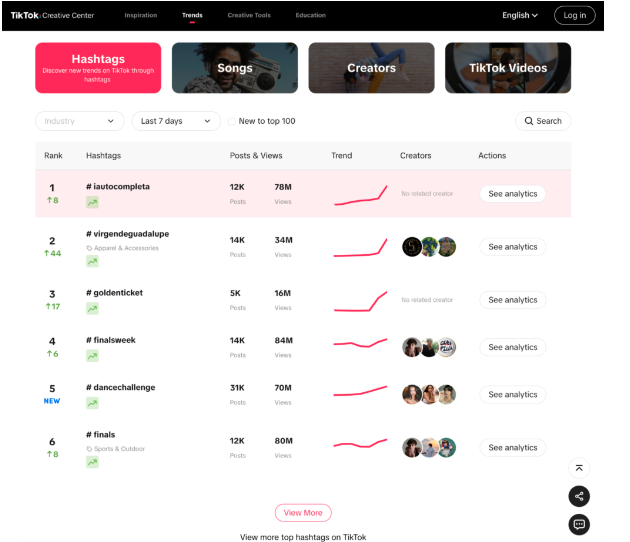Click the Sports & Outdoor tag
This screenshot has width=630, height=542.
tap(116, 449)
